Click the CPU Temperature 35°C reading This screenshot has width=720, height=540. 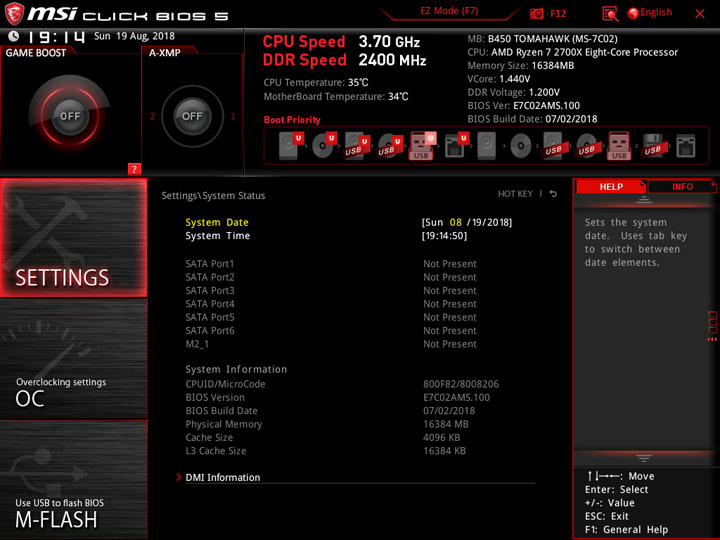coord(316,82)
